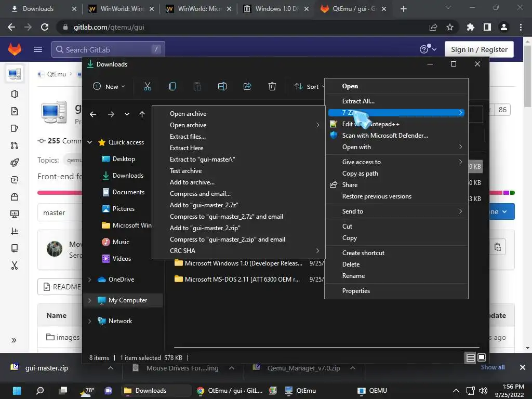Image resolution: width=532 pixels, height=399 pixels.
Task: Switch to details view in Explorer status bar
Action: pos(470,357)
